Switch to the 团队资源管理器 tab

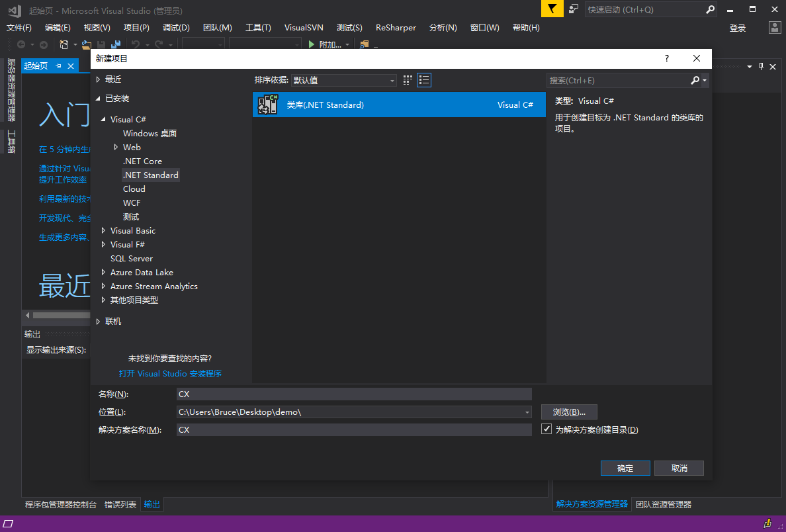pos(663,504)
